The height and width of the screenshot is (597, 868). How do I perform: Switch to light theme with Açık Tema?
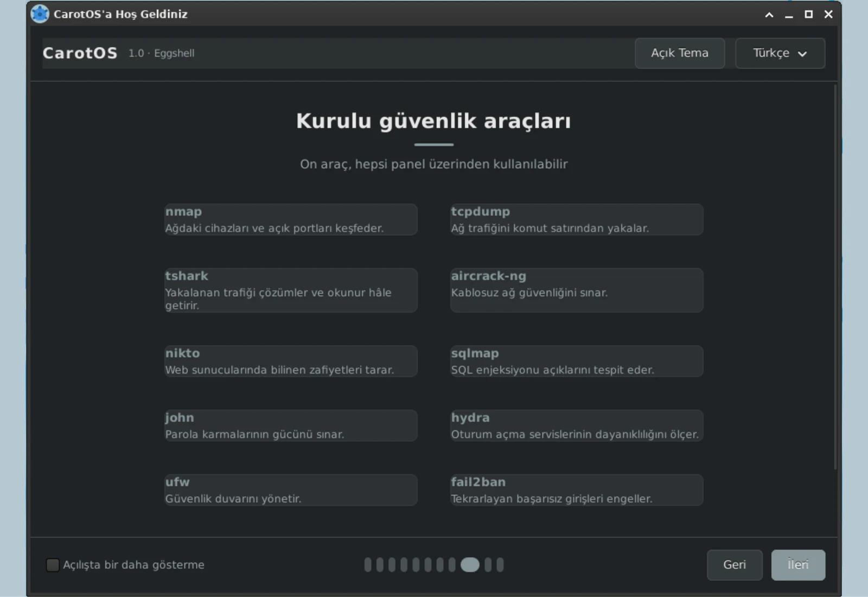point(680,53)
